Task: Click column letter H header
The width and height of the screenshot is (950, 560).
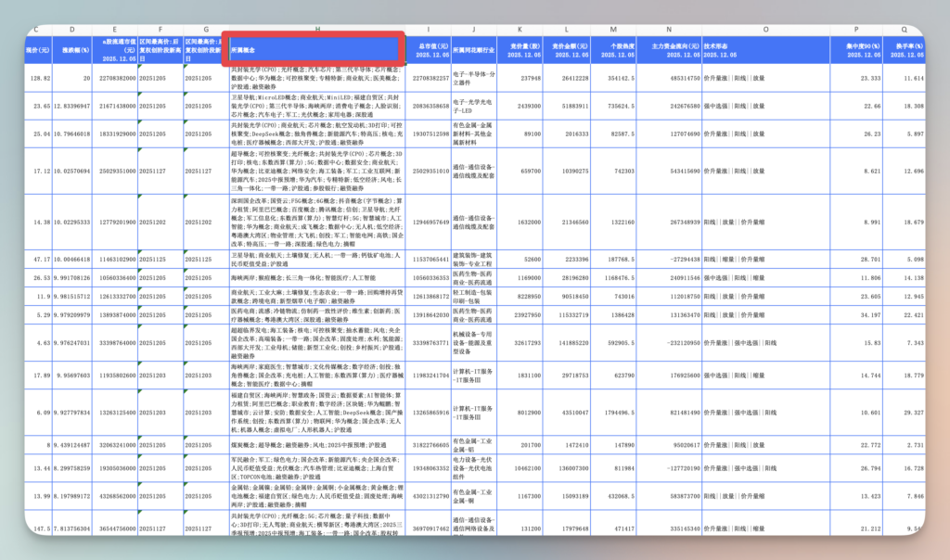Action: (x=317, y=29)
